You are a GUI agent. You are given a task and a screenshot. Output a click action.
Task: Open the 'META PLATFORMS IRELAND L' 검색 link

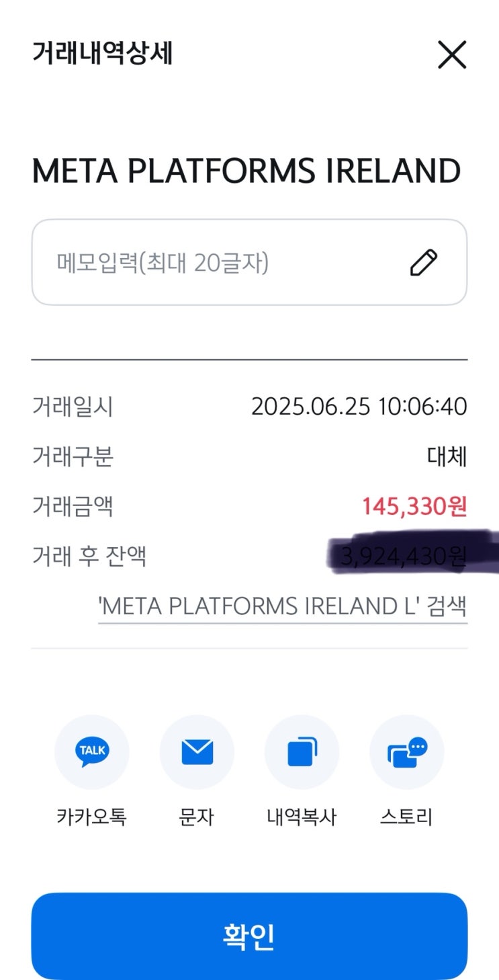point(282,607)
